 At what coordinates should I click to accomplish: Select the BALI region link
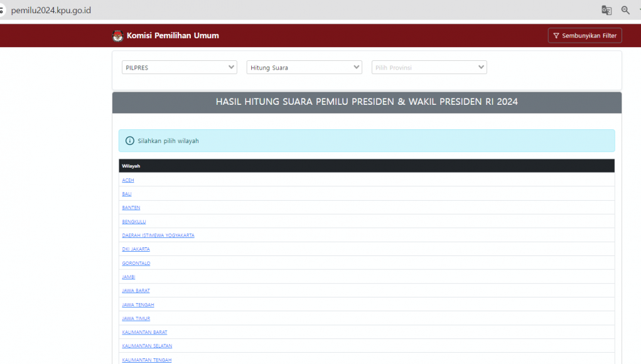pyautogui.click(x=127, y=194)
